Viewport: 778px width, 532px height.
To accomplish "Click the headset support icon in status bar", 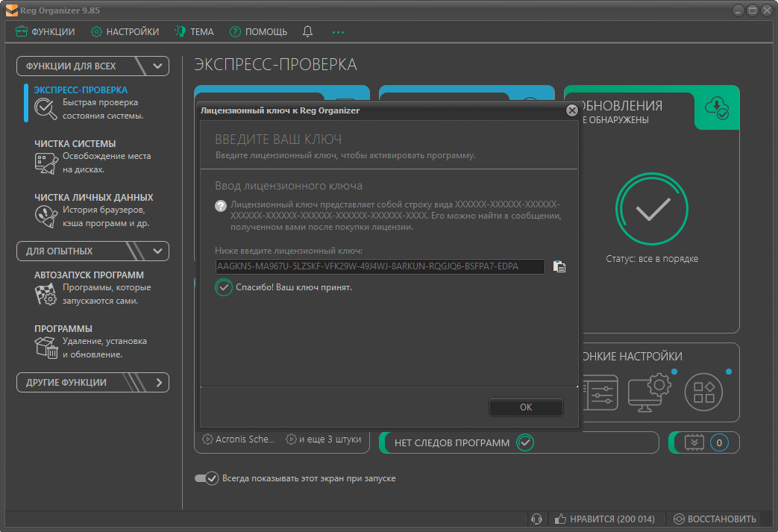I will pyautogui.click(x=536, y=519).
